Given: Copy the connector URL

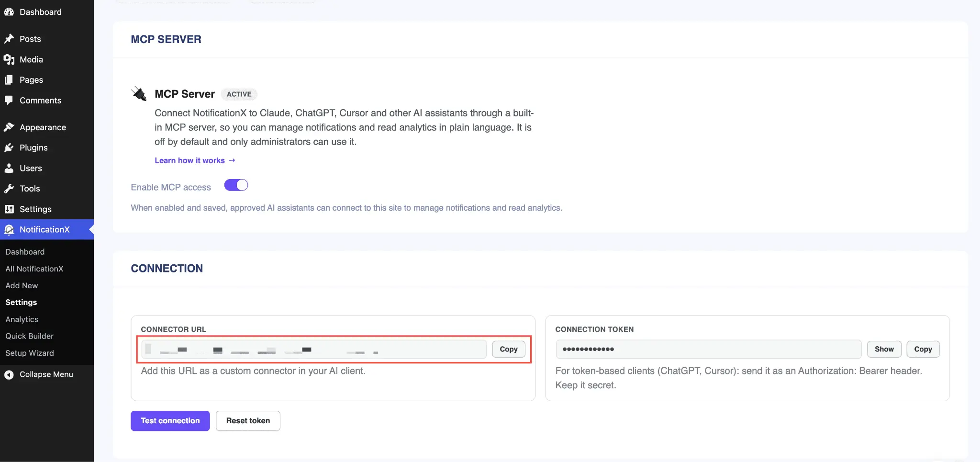Looking at the screenshot, I should click(x=509, y=349).
